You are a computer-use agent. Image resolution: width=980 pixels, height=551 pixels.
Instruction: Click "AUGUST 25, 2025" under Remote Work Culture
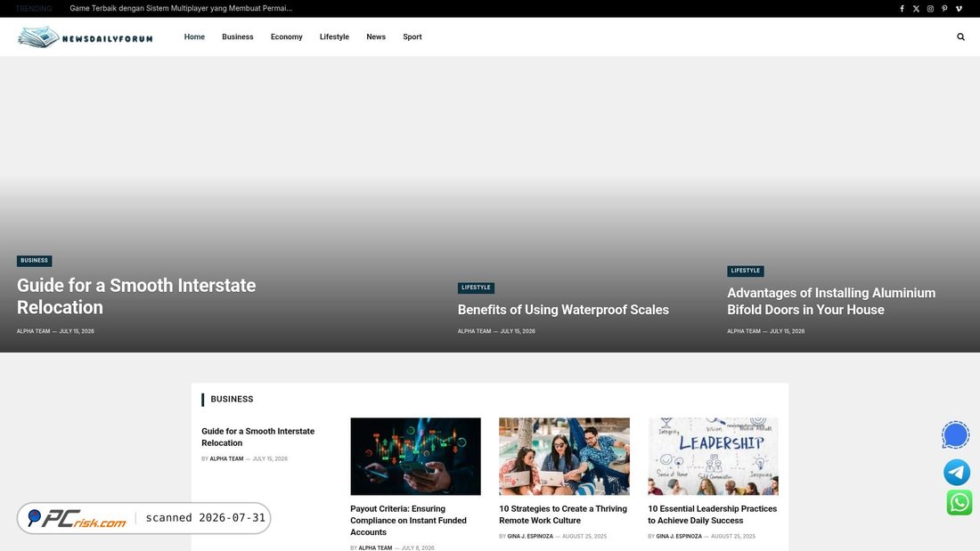[x=584, y=536]
